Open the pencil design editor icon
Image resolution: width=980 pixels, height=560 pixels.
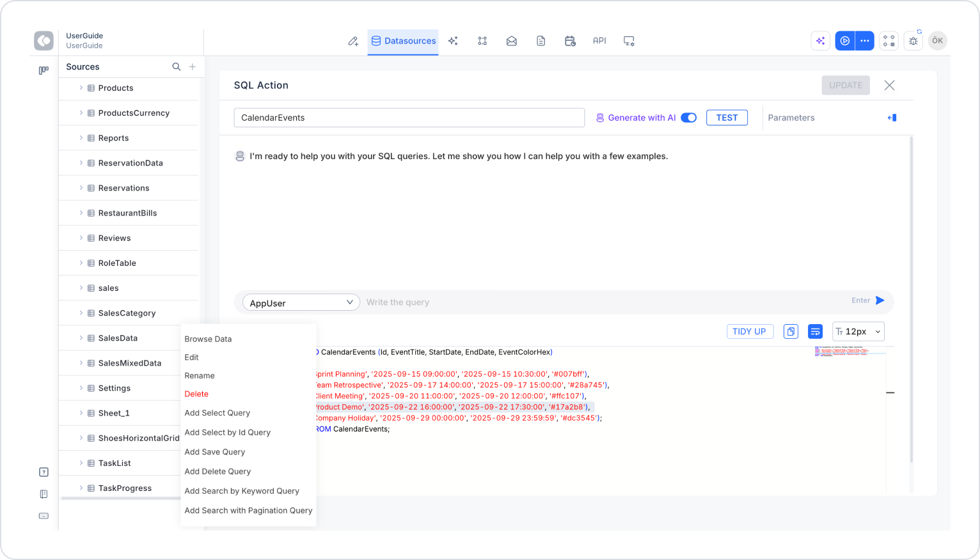[x=353, y=41]
